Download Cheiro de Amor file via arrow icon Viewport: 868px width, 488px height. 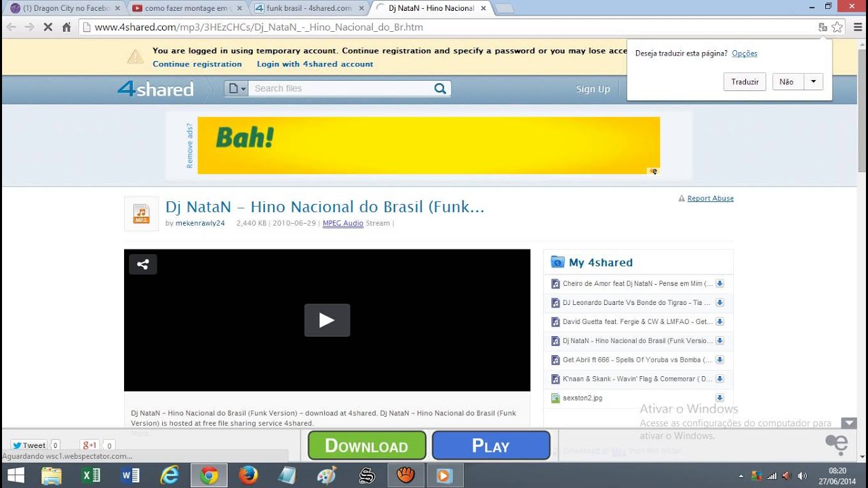click(x=719, y=284)
